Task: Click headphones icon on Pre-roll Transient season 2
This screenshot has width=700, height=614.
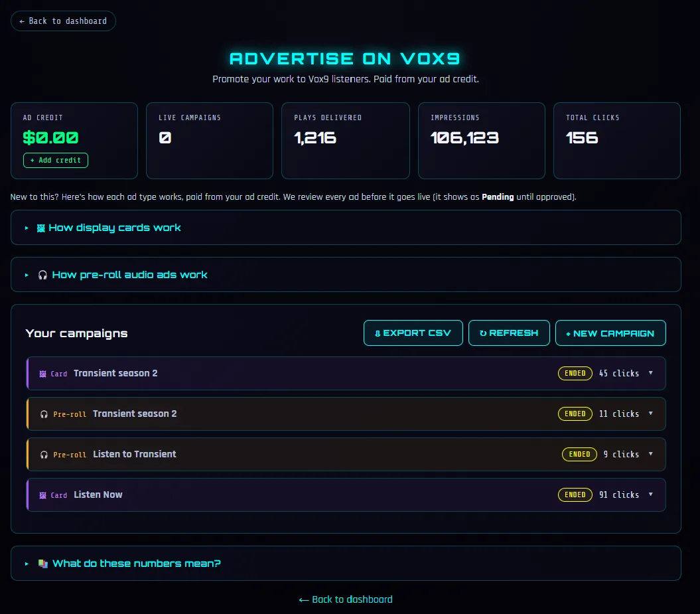Action: [44, 414]
